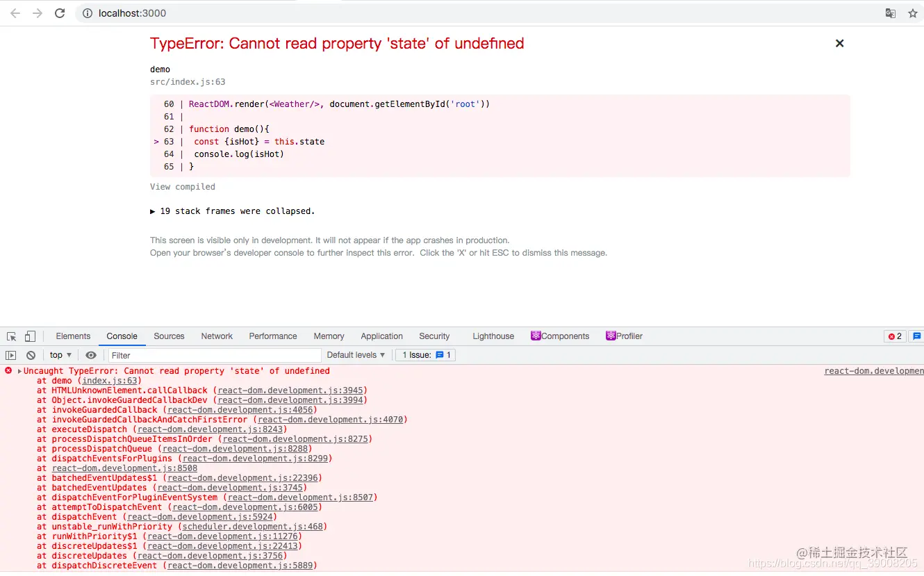924x576 pixels.
Task: Activate the element inspector tool
Action: click(x=12, y=336)
